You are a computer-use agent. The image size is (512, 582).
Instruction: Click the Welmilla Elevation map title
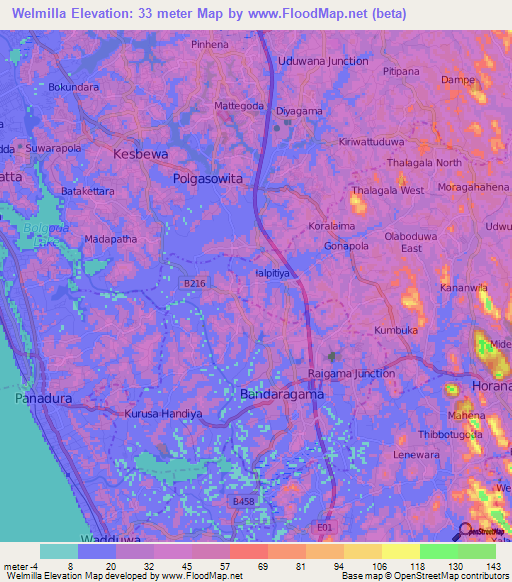pos(209,13)
